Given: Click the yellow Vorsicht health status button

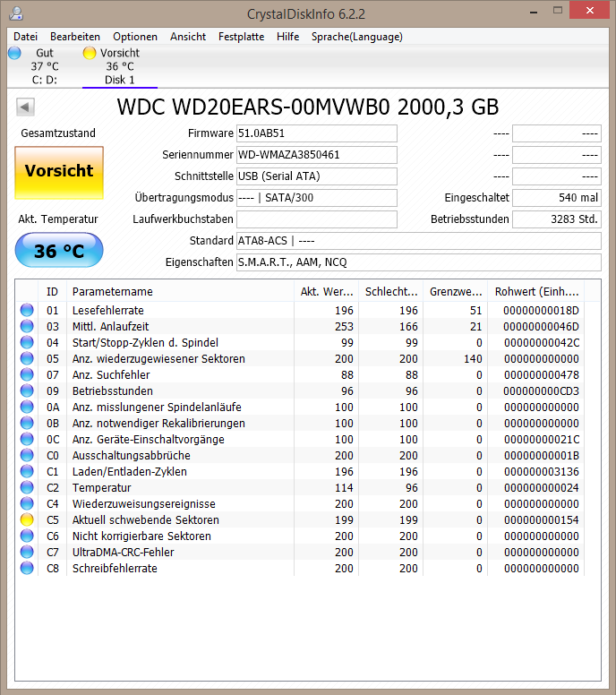Looking at the screenshot, I should (59, 173).
